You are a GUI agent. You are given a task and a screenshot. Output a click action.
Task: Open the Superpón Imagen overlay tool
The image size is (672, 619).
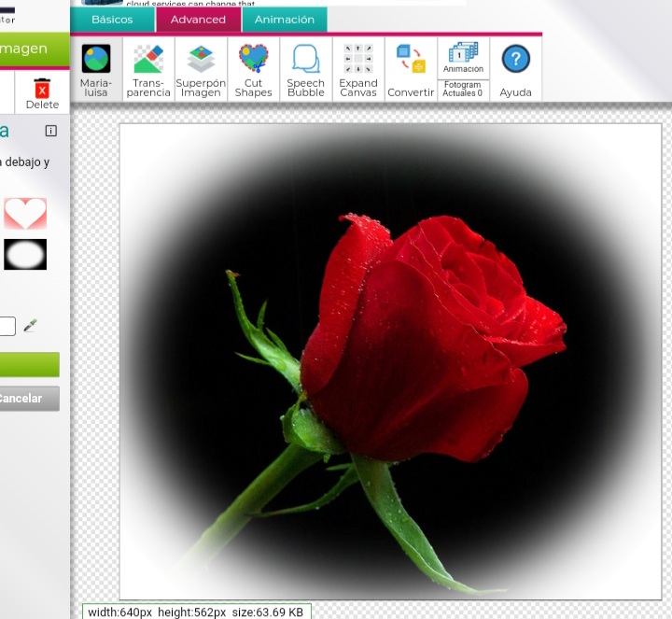201,69
